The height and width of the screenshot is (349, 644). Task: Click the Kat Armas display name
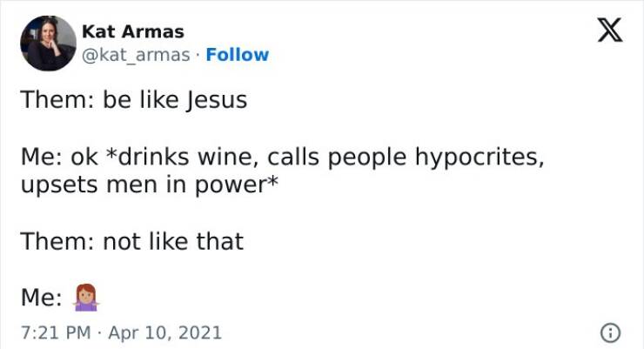(132, 31)
